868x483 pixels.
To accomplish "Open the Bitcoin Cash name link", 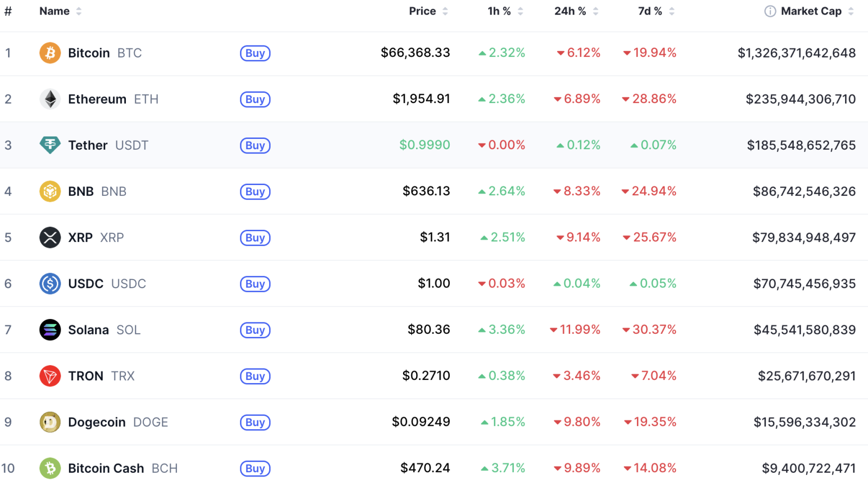I will [106, 468].
